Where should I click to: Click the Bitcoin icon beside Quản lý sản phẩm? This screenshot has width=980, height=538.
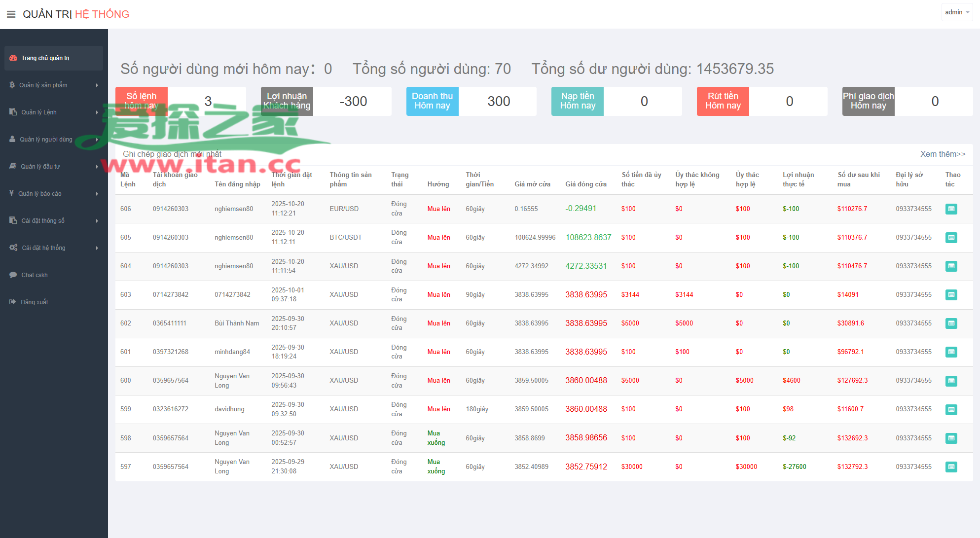tap(12, 85)
